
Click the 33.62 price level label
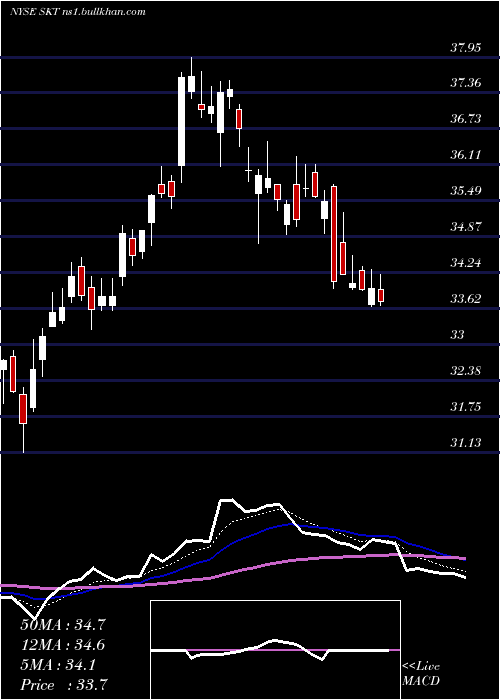[x=465, y=299]
